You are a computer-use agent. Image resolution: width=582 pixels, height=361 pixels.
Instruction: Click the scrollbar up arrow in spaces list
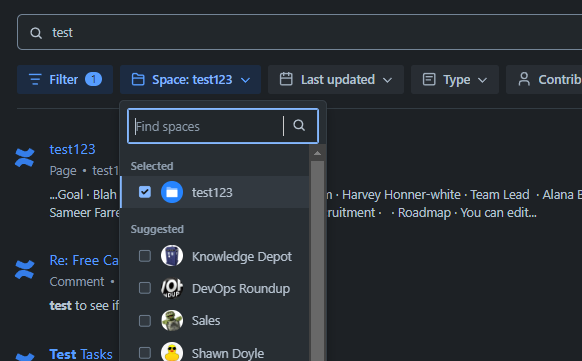pos(317,153)
